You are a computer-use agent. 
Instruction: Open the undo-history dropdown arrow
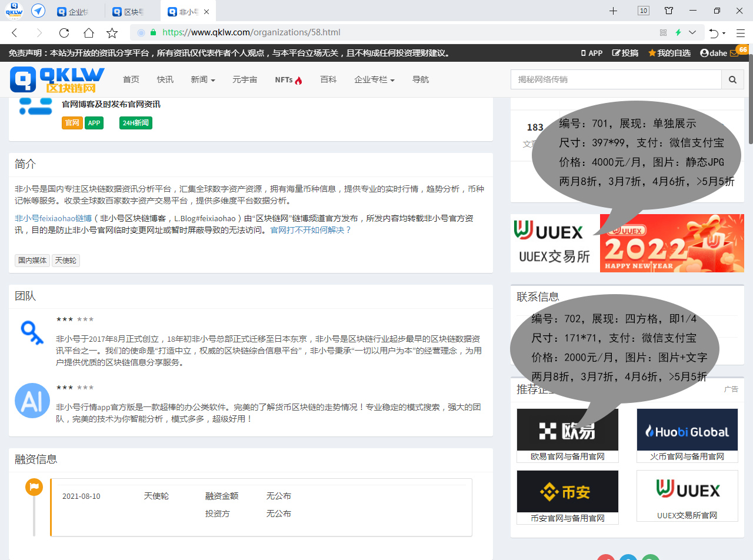click(724, 33)
